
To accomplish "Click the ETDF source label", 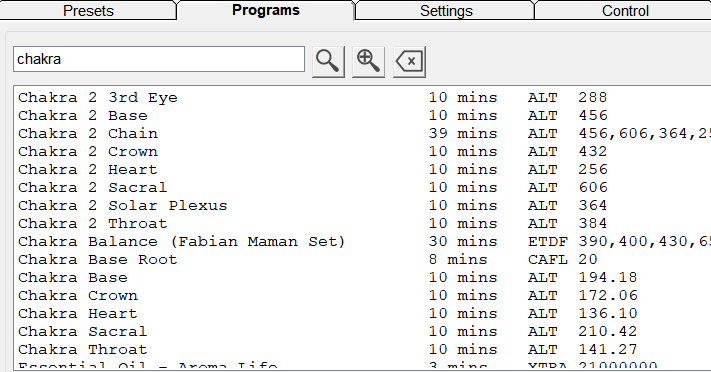I will [547, 242].
